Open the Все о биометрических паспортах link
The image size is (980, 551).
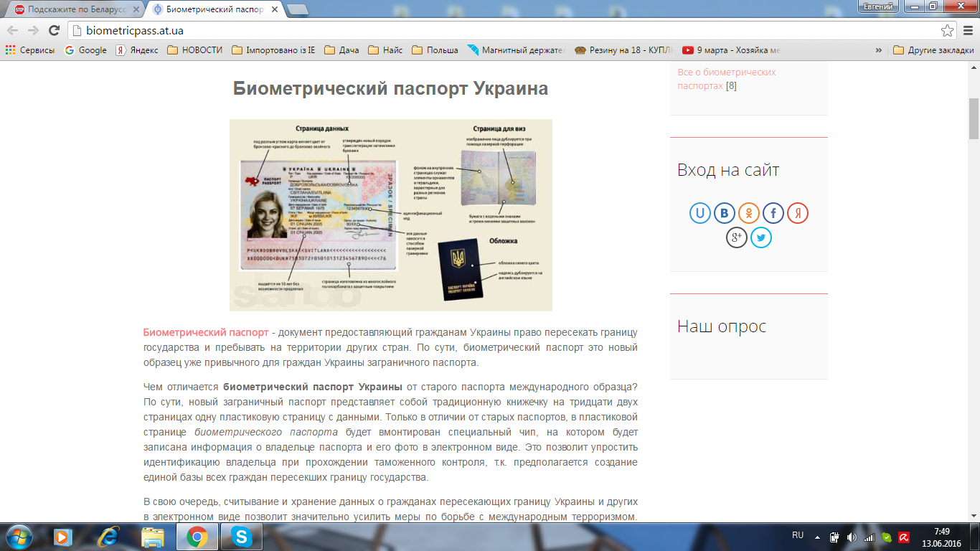[x=726, y=79]
